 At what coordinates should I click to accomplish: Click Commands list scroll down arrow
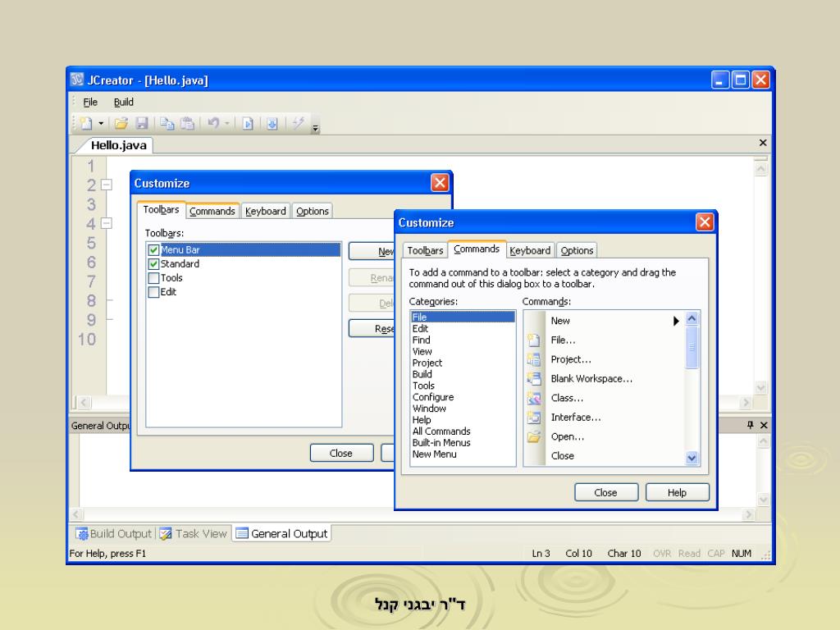point(692,458)
